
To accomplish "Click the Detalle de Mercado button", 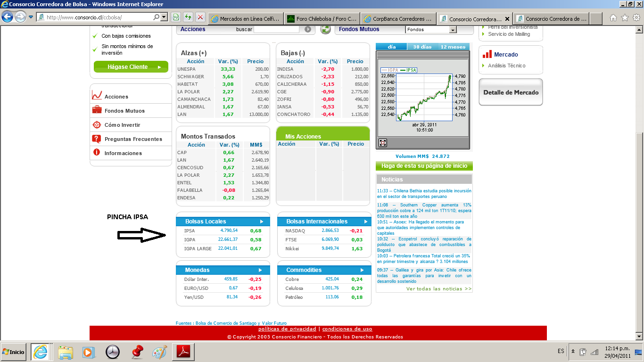I will click(x=511, y=92).
